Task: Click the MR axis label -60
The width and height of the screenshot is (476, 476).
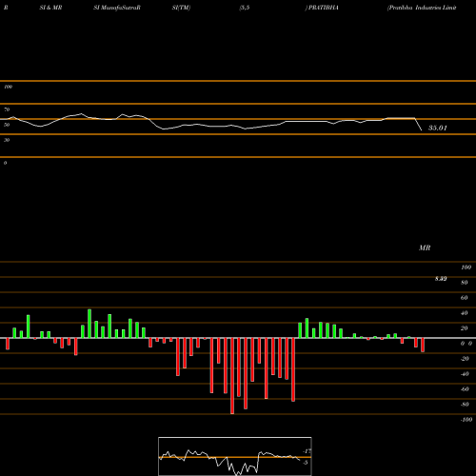Action: 465,389
